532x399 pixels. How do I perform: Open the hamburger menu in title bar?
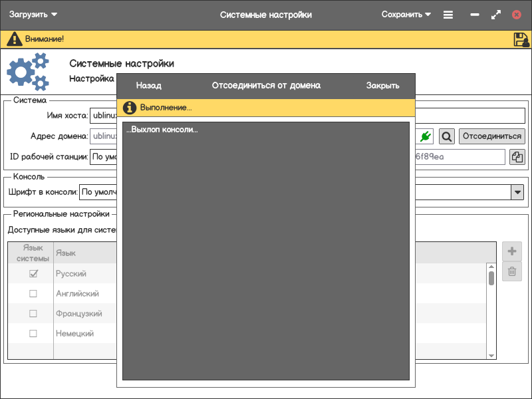coord(448,15)
